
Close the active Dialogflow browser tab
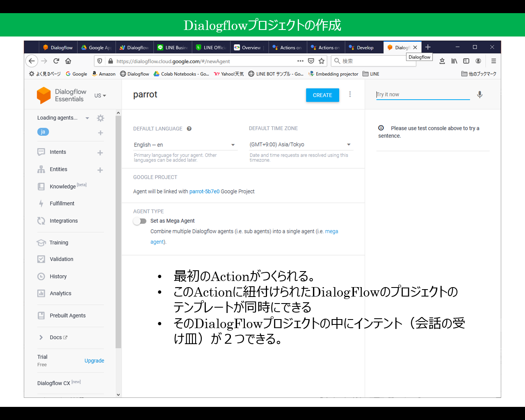(x=415, y=48)
